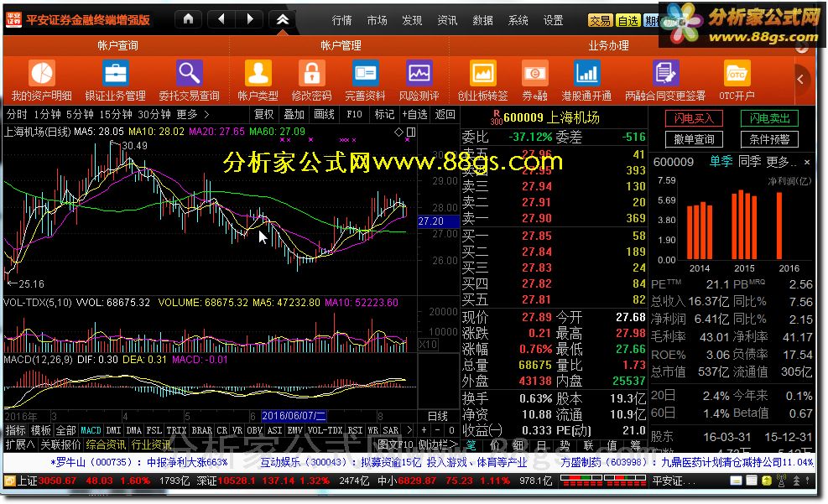Open the 市场 menu
The width and height of the screenshot is (828, 504).
tap(377, 20)
